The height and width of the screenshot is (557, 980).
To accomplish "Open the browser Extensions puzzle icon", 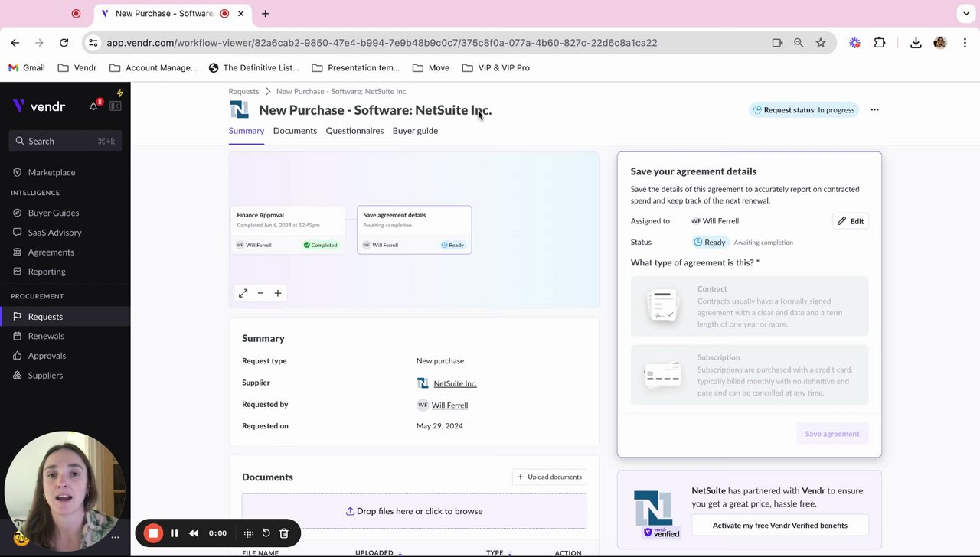I will [x=880, y=43].
